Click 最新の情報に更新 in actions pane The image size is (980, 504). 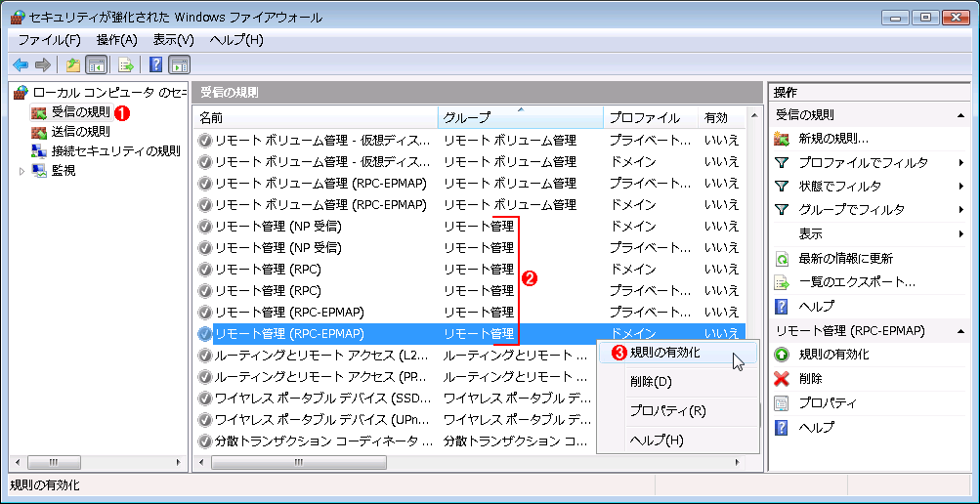845,259
